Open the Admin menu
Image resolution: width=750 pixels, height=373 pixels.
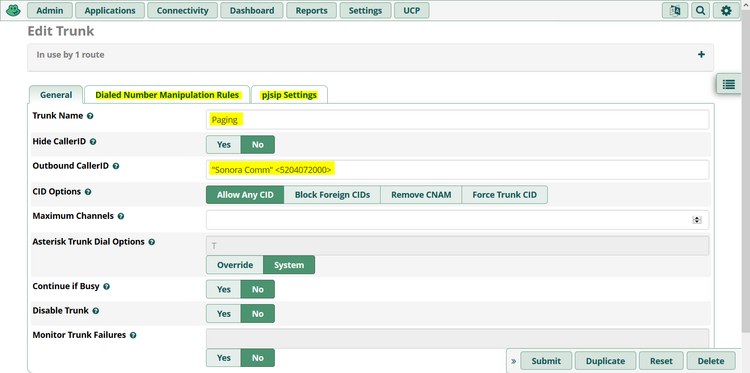[x=50, y=11]
